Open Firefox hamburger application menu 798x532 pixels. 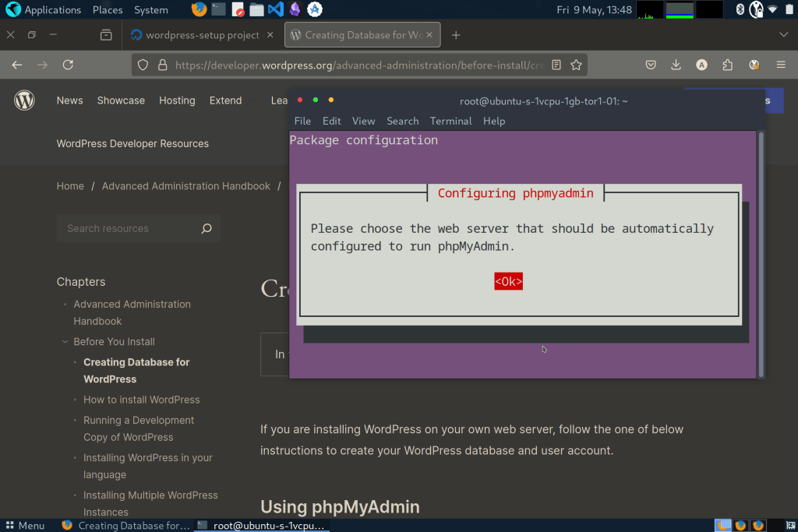pos(781,65)
